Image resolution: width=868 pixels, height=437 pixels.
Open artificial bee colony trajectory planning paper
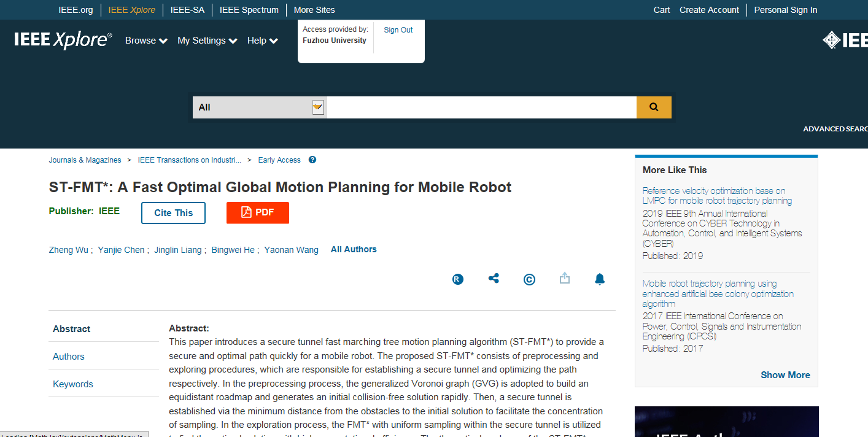(x=718, y=293)
